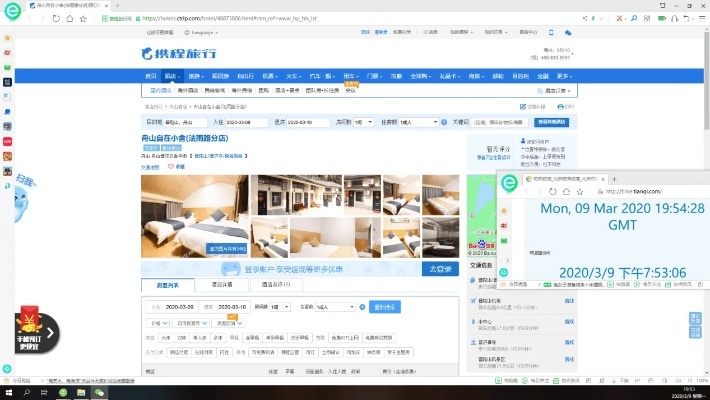The height and width of the screenshot is (400, 710).
Task: Open guest count dropdown in top search bar
Action: [x=418, y=122]
